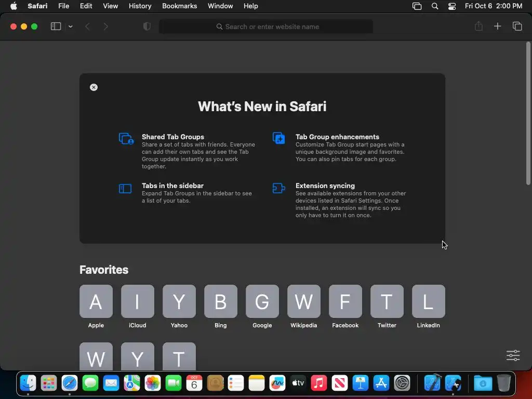Open Mail from the Dock

pyautogui.click(x=111, y=383)
